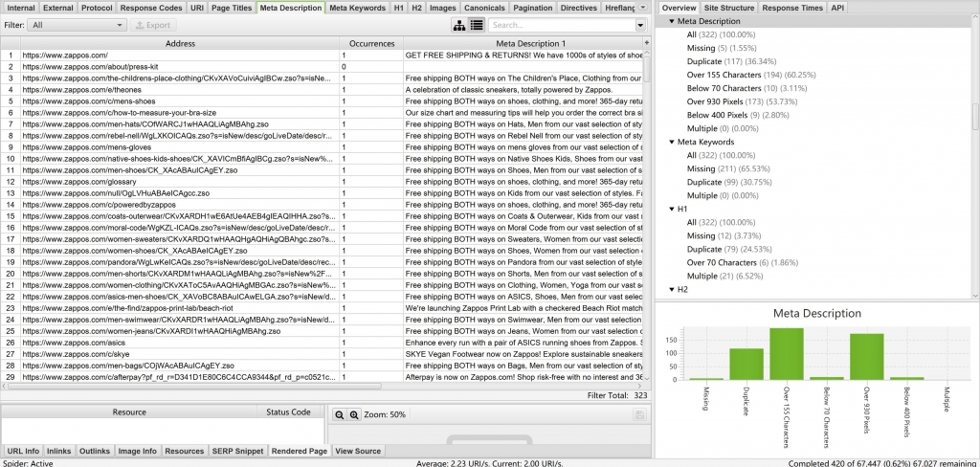Select Meta Description Duplicate (117) filter
The width and height of the screenshot is (980, 467).
pos(731,61)
